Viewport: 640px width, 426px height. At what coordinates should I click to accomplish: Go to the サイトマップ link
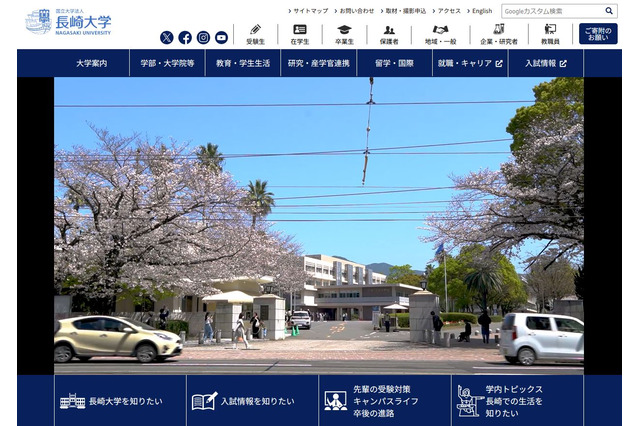pyautogui.click(x=309, y=11)
